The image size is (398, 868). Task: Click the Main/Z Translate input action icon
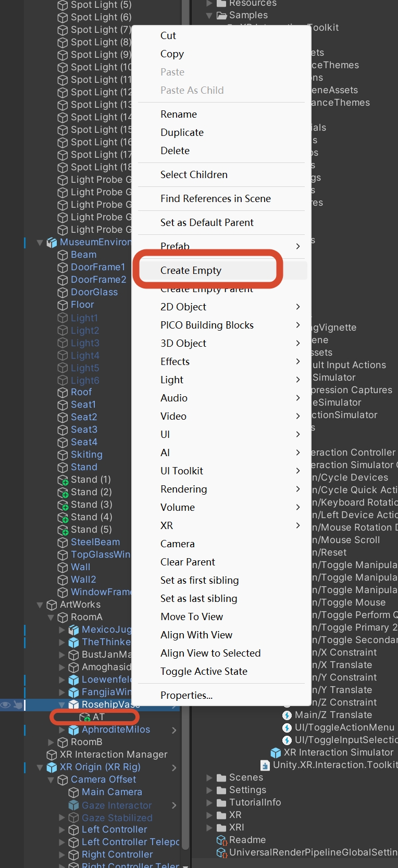click(287, 715)
